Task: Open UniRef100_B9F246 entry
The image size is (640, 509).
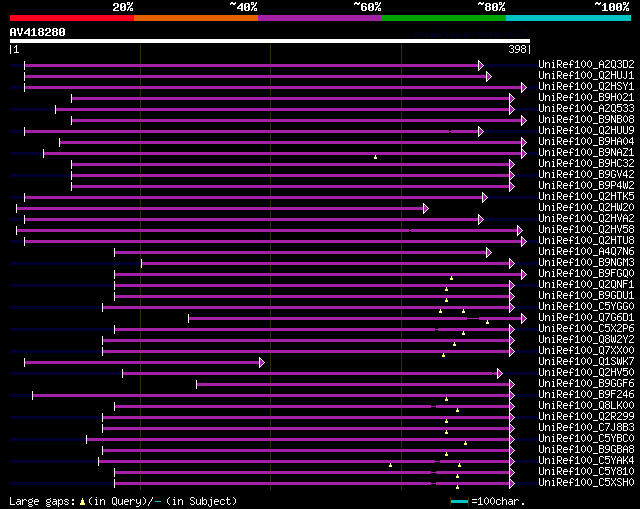Action: (x=586, y=395)
